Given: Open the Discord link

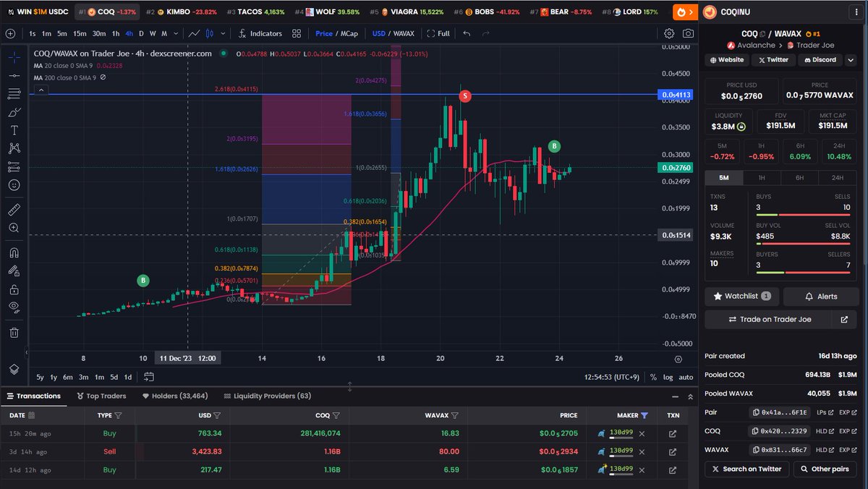Looking at the screenshot, I should click(x=819, y=60).
